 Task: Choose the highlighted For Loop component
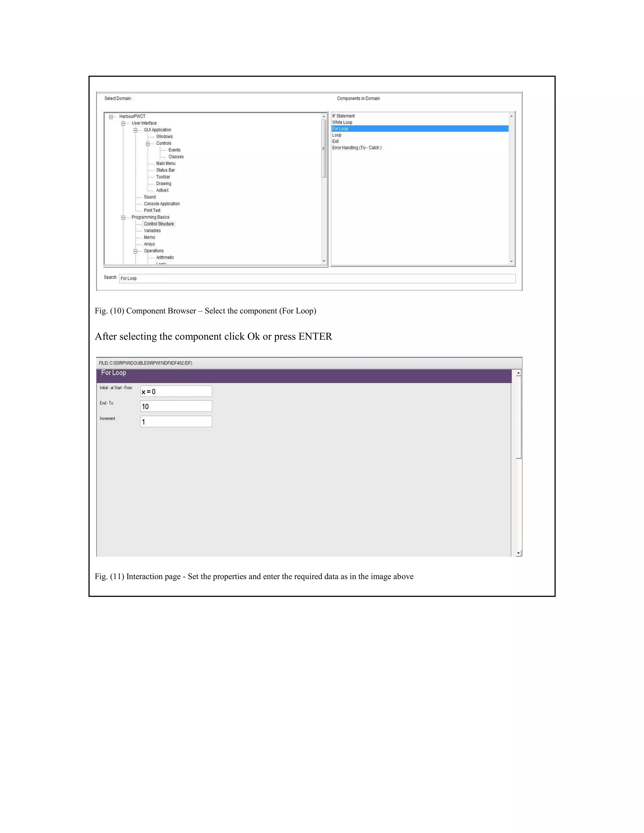pos(420,129)
